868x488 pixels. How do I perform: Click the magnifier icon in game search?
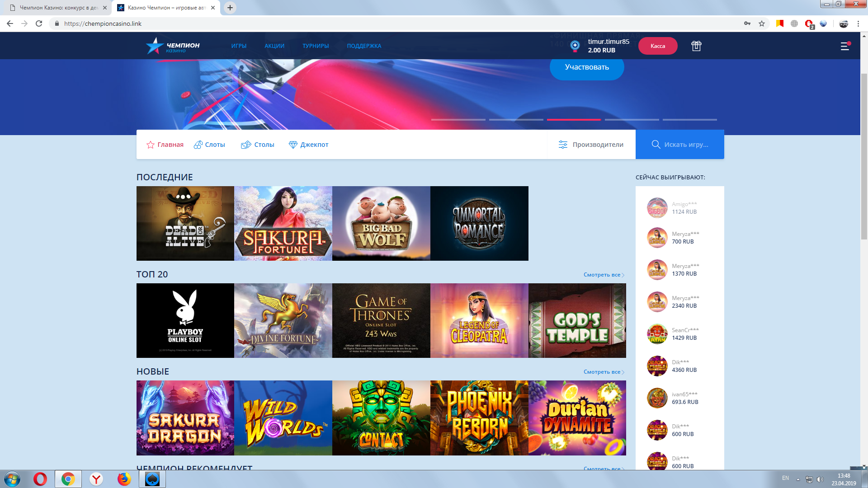(656, 145)
